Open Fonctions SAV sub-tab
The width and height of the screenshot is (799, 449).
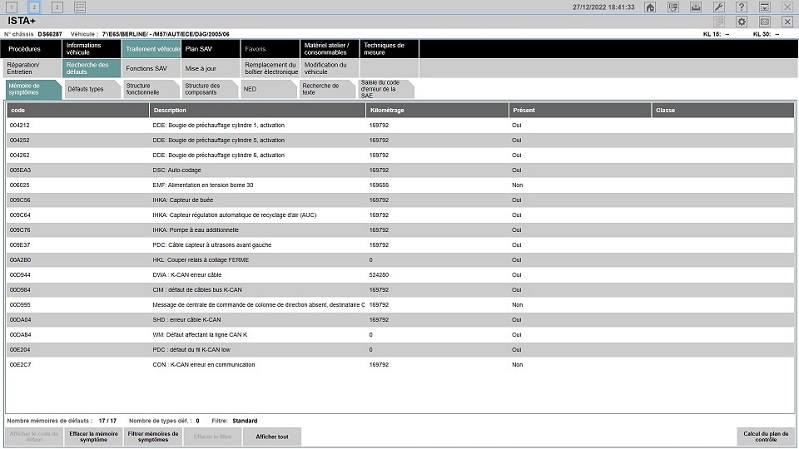[151, 68]
